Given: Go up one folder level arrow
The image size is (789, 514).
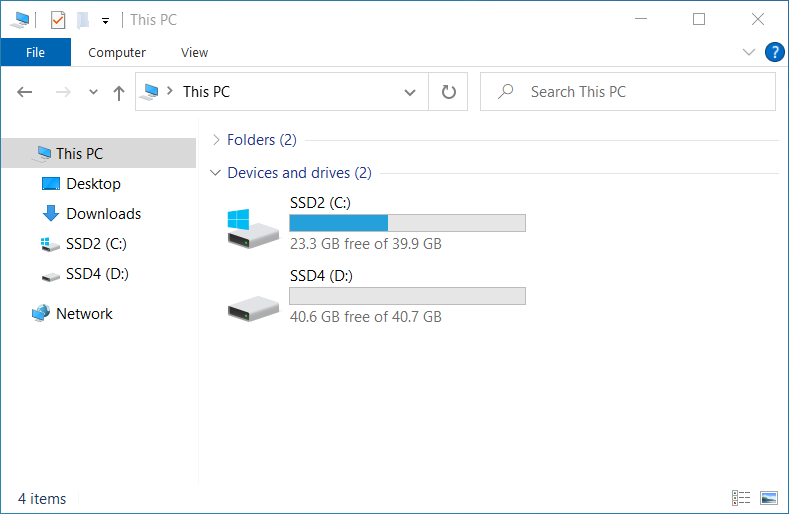Looking at the screenshot, I should pyautogui.click(x=119, y=93).
